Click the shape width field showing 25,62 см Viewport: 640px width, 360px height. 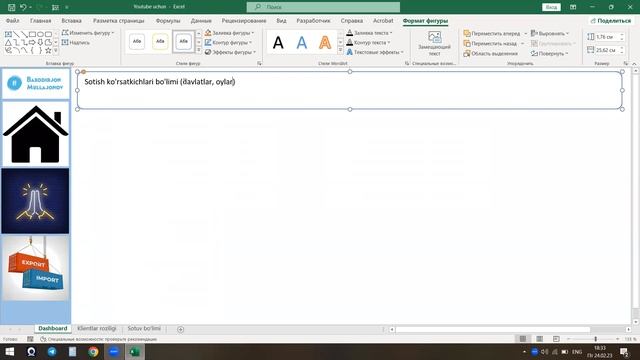tap(607, 50)
